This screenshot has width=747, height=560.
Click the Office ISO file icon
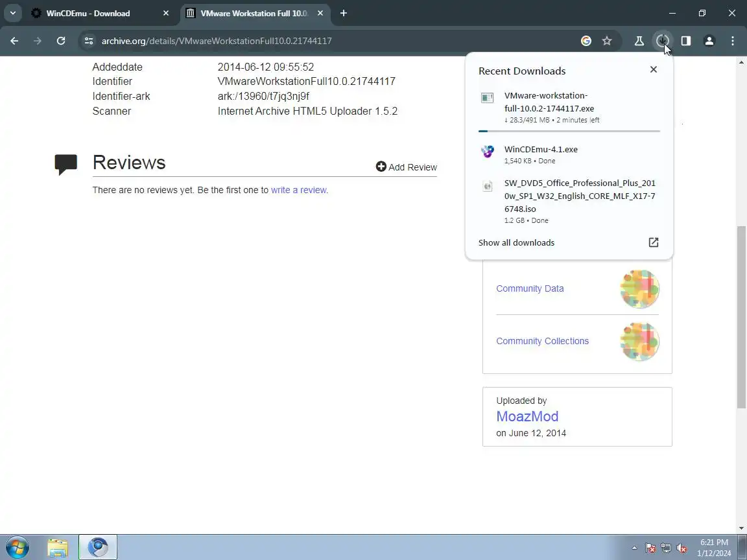click(488, 186)
